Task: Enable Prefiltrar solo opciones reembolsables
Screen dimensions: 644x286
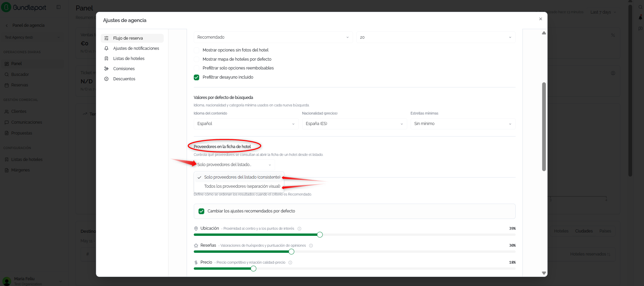Action: [196, 68]
